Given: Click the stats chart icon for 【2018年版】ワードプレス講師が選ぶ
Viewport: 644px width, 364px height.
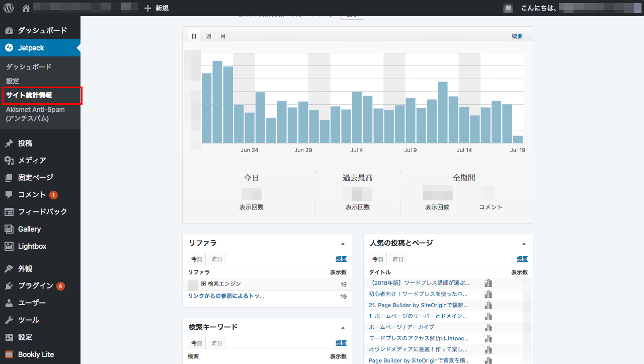Looking at the screenshot, I should [x=488, y=283].
